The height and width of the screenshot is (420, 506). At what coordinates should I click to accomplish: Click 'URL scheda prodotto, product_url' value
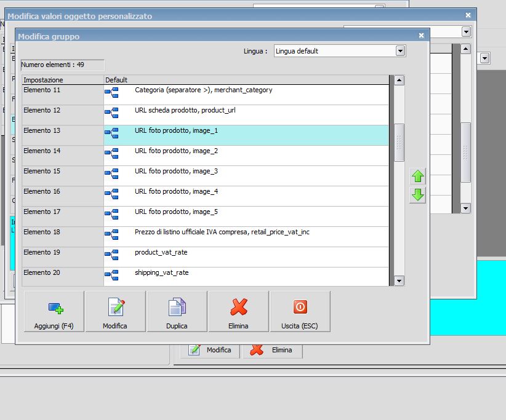tap(185, 110)
